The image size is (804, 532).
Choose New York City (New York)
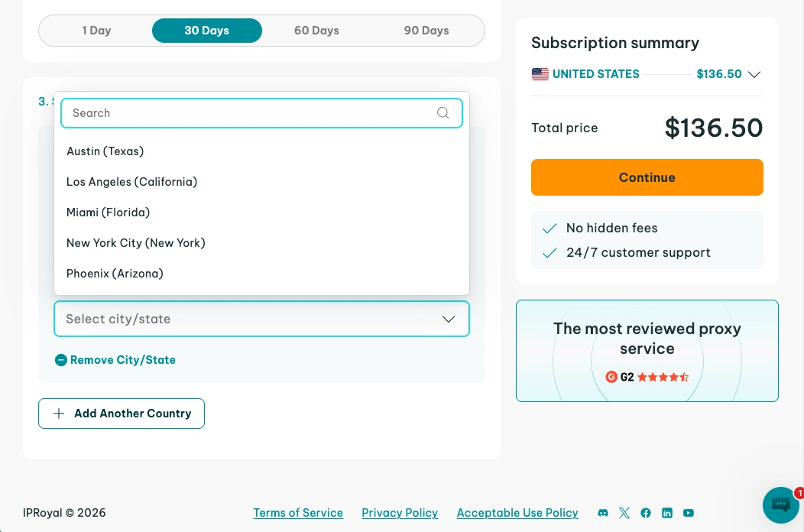(136, 243)
